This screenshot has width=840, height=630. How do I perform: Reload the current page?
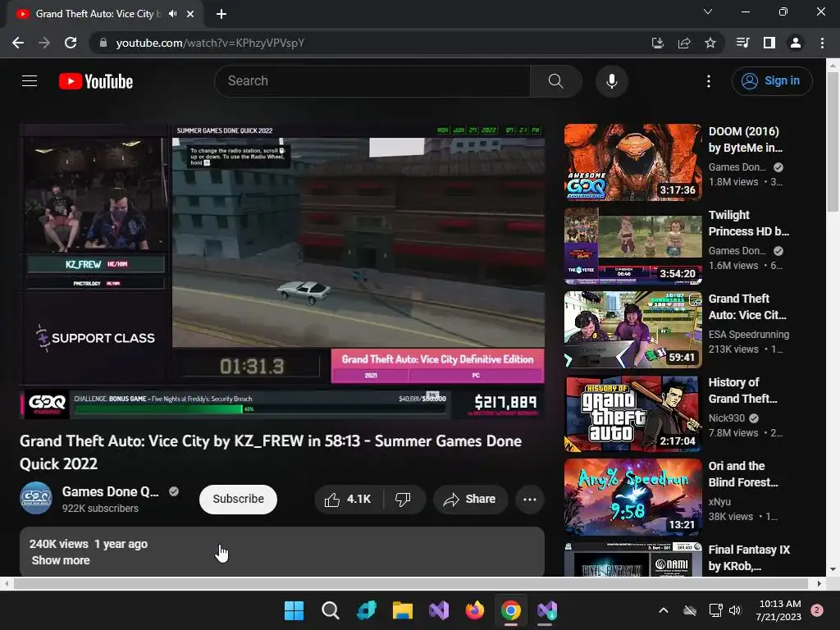click(x=71, y=43)
